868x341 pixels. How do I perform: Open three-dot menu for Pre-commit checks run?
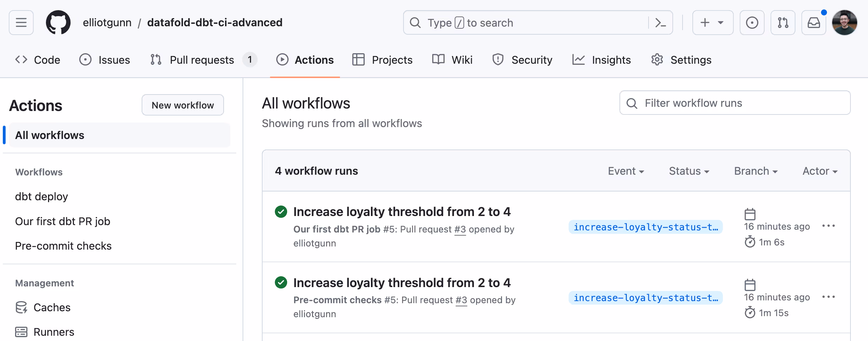pos(829,297)
